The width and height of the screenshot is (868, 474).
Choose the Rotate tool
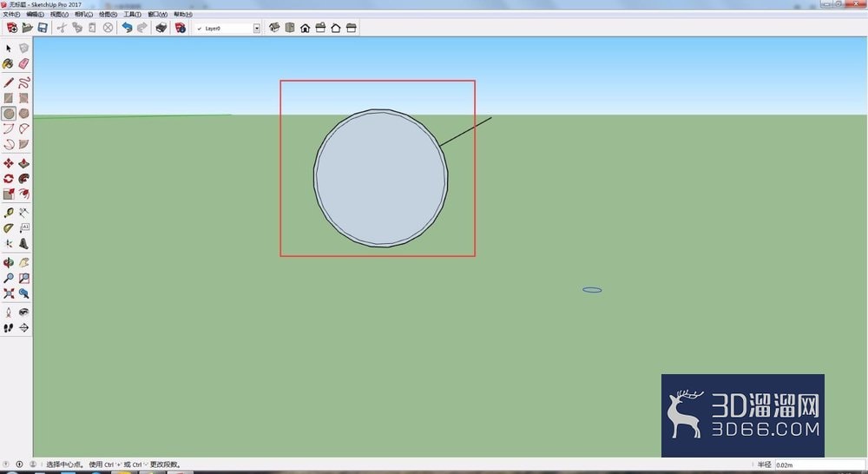[9, 178]
